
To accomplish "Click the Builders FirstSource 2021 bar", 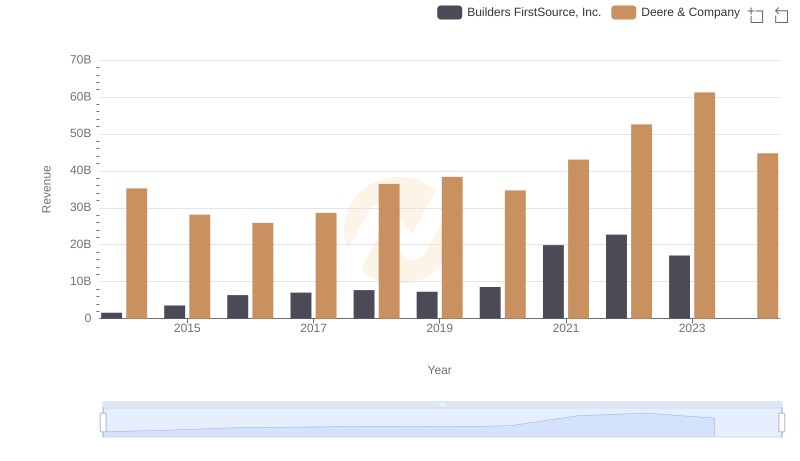I will coord(554,282).
